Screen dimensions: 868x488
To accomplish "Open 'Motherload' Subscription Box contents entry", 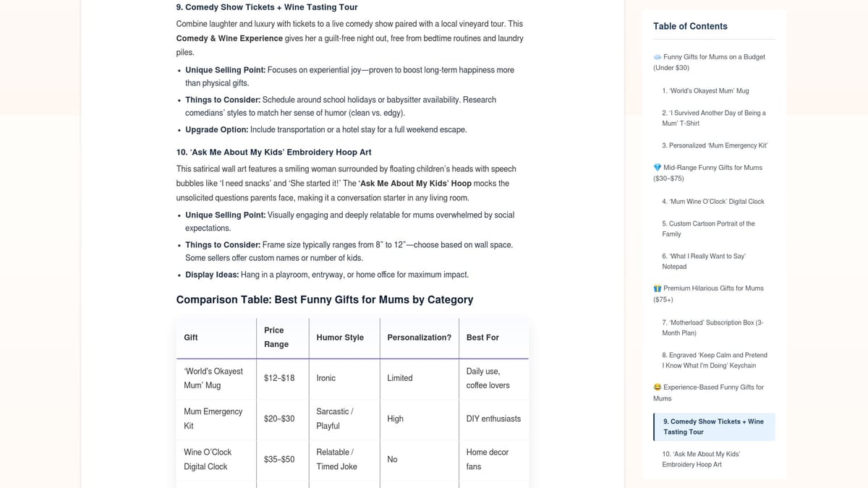I will pos(712,328).
